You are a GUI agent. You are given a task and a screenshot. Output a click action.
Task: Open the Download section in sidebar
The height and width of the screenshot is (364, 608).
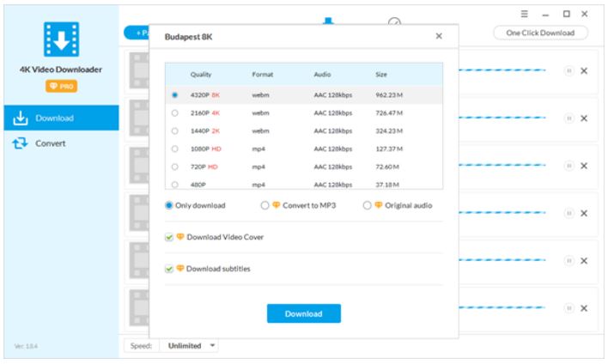[61, 118]
